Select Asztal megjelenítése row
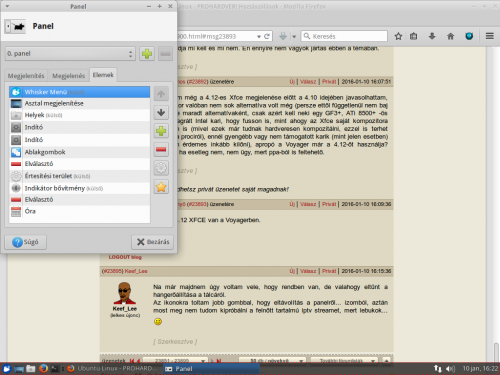This screenshot has width=500, height=375. (80, 103)
